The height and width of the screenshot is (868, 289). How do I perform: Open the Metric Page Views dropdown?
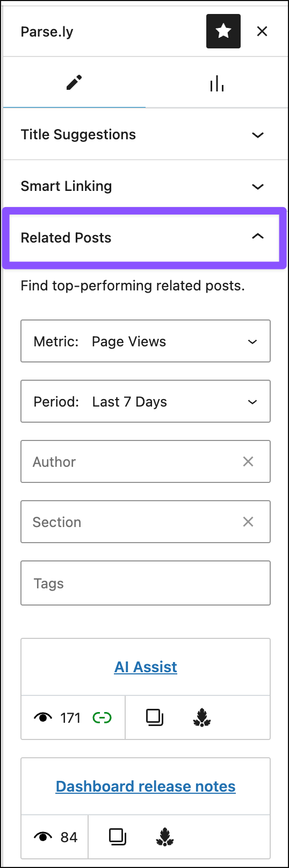[x=146, y=341]
